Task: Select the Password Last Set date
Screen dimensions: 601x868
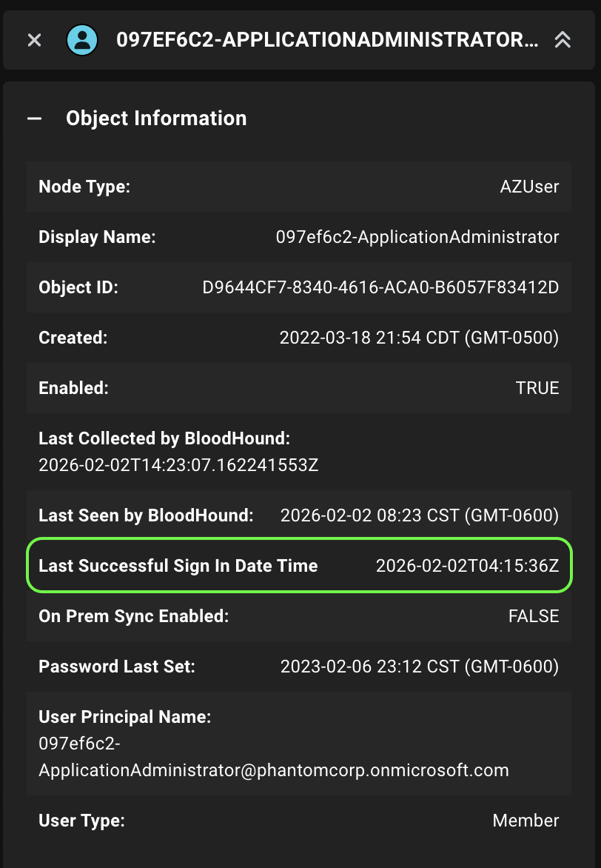Action: click(420, 666)
